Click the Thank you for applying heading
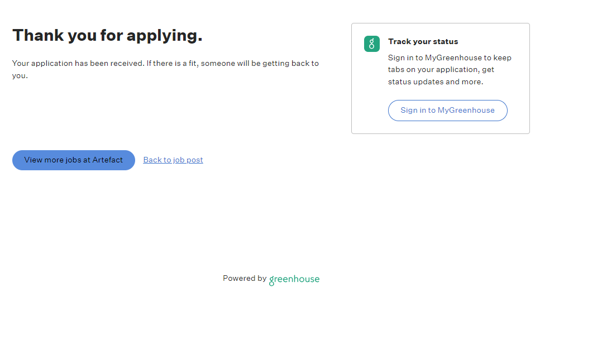The height and width of the screenshot is (364, 602). (x=107, y=35)
